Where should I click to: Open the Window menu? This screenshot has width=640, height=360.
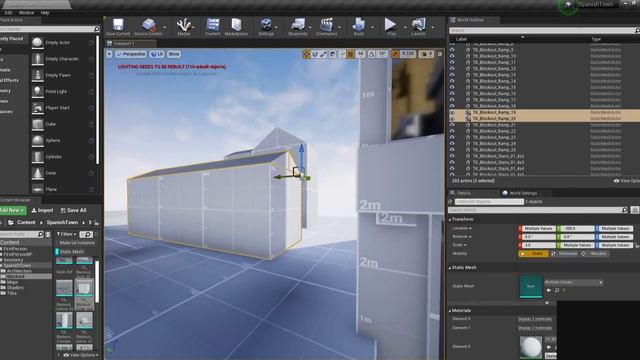coord(27,13)
